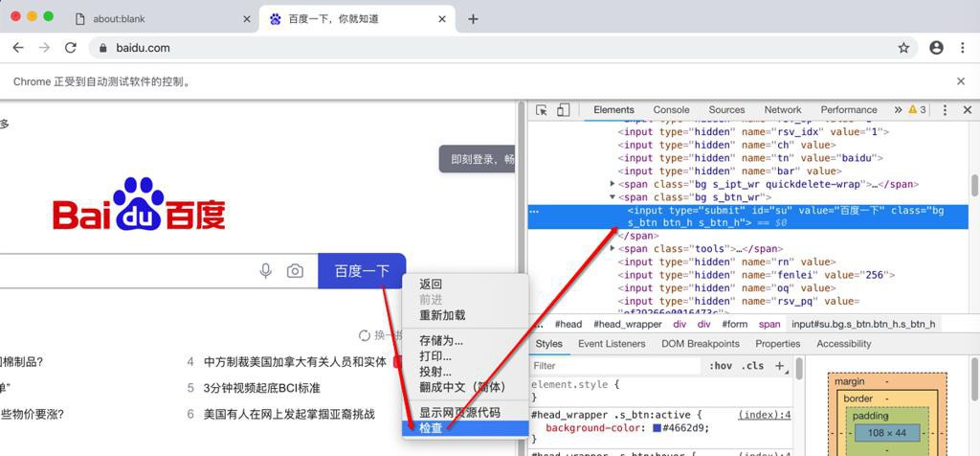Viewport: 980px width, 456px height.
Task: Select #form in the DOM breadcrumb
Action: click(735, 324)
